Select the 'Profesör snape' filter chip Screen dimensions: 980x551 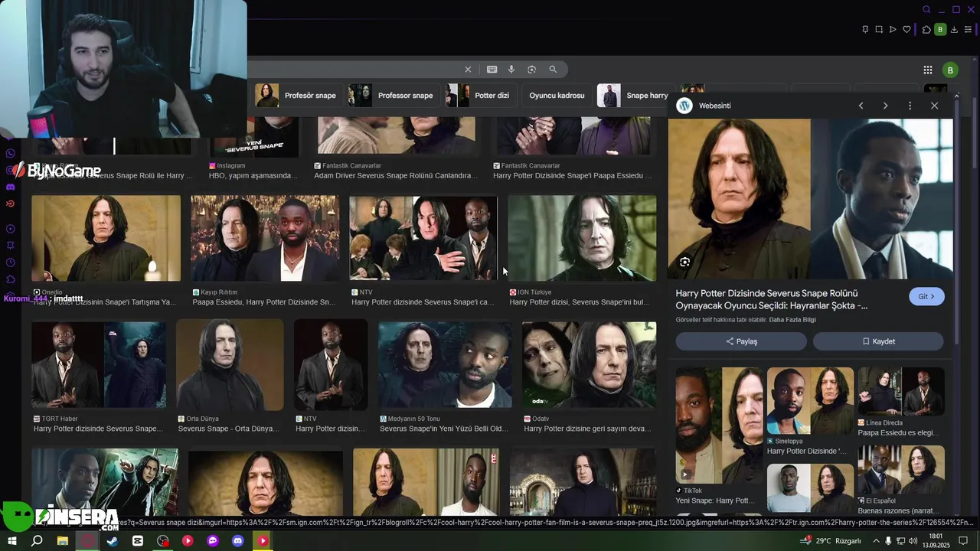click(297, 96)
